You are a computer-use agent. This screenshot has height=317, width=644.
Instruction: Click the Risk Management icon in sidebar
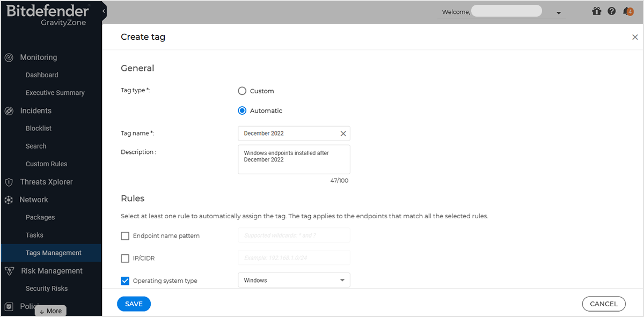pos(8,270)
